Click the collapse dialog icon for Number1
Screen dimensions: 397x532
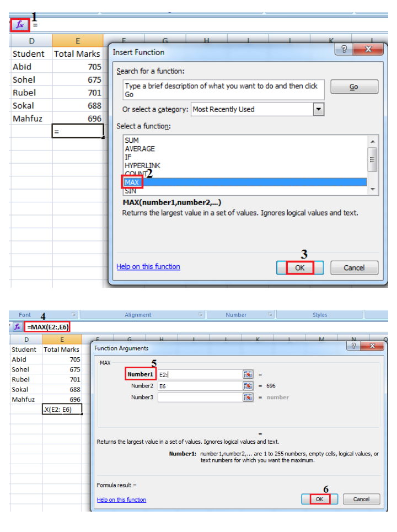point(248,374)
